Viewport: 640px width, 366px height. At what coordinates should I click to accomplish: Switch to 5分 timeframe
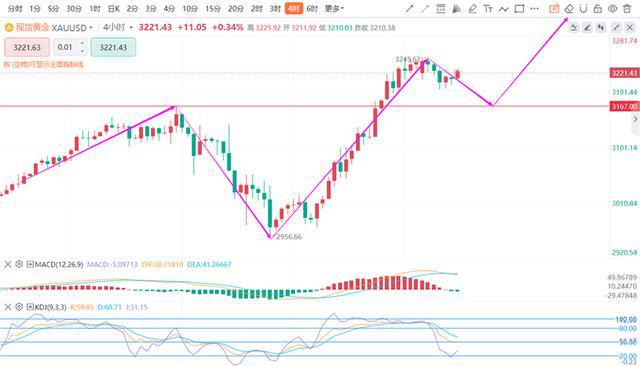coord(53,9)
